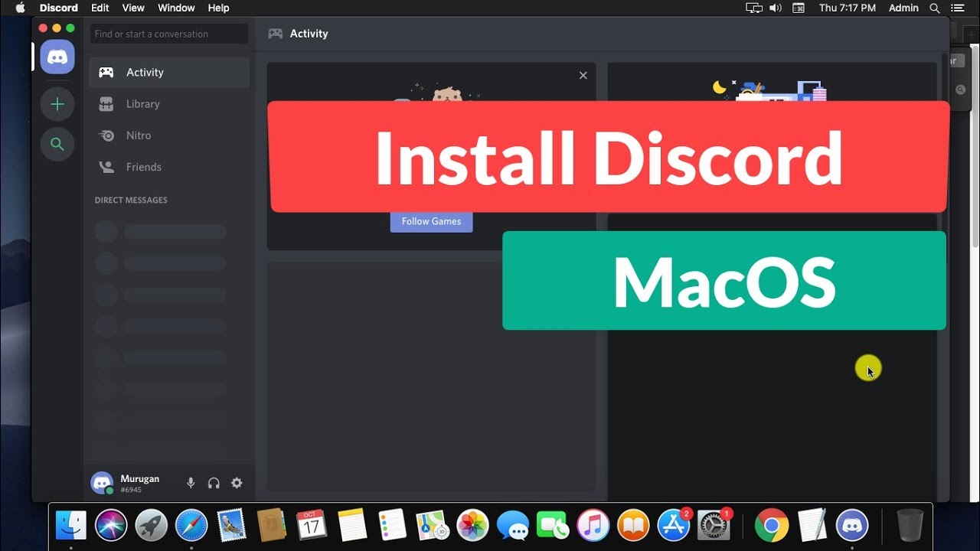Click the DIRECT MESSAGES heading
This screenshot has height=551, width=980.
tap(131, 200)
